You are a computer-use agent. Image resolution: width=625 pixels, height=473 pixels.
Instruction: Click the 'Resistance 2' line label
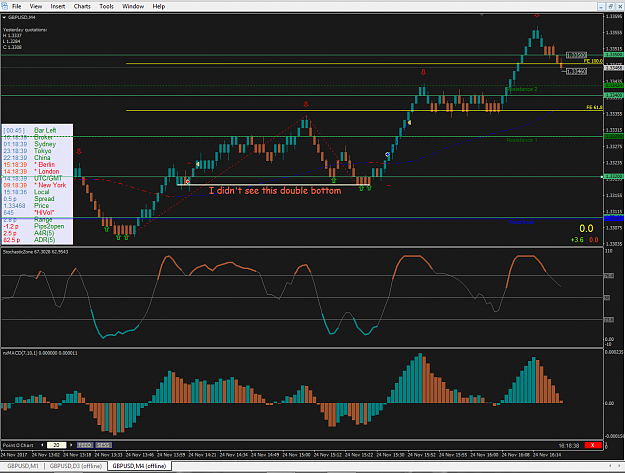click(x=523, y=89)
